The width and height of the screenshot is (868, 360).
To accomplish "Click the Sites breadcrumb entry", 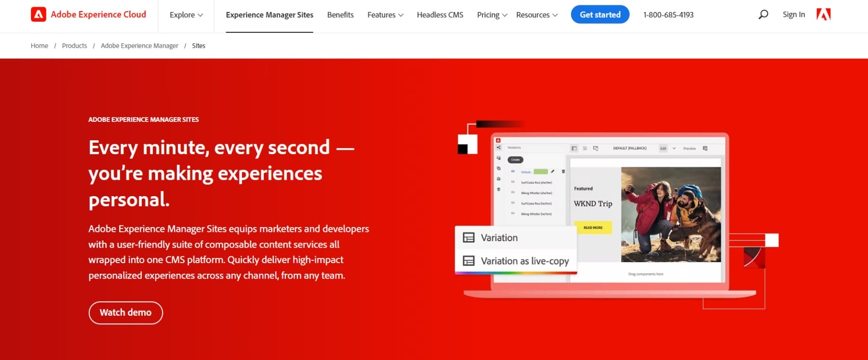I will pos(199,46).
